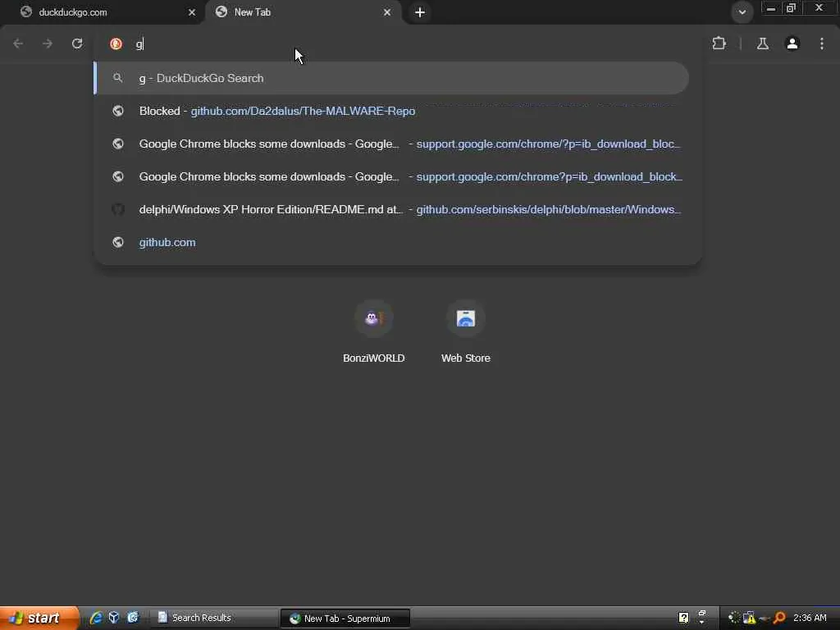Click the taskbar clock showing 2:36 AM
Viewport: 840px width, 630px height.
point(810,618)
